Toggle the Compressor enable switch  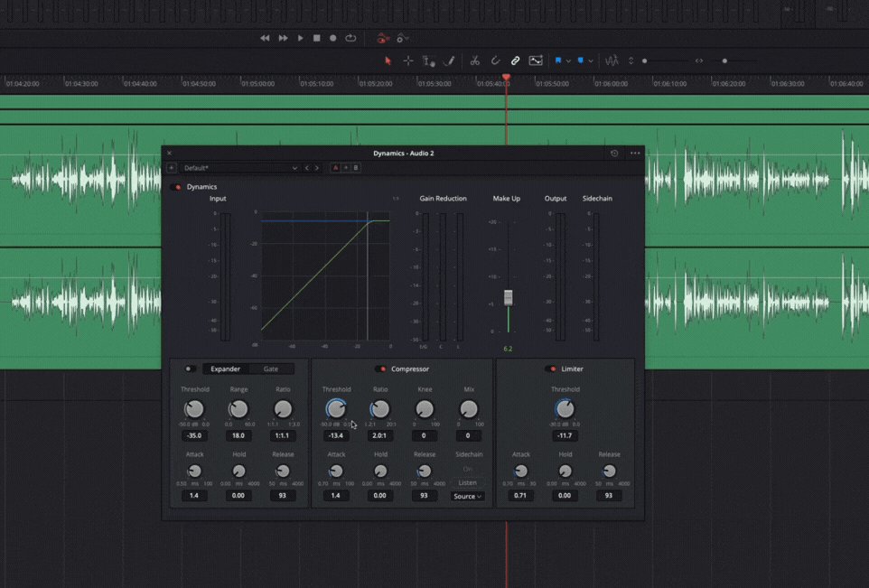(x=380, y=369)
